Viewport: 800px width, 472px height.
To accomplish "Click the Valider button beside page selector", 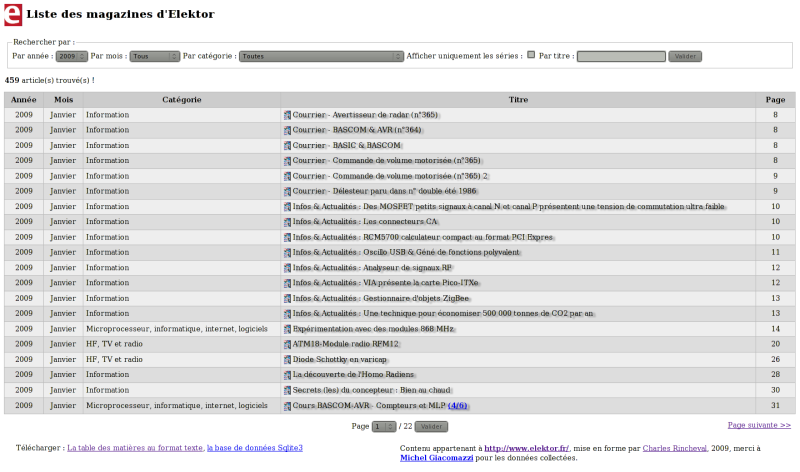I will 431,427.
